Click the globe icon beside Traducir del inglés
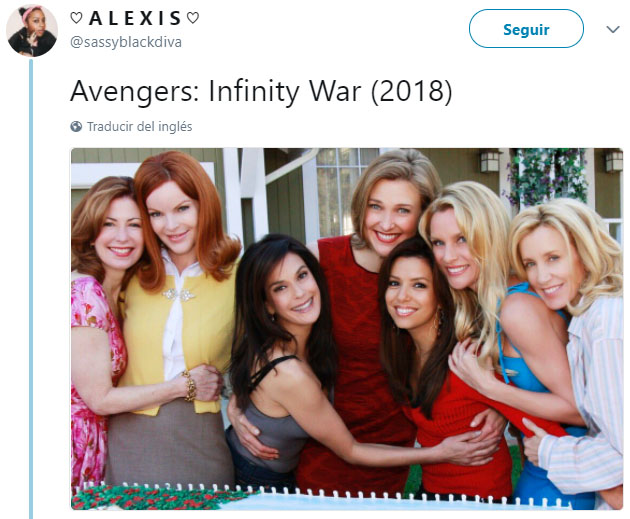 pyautogui.click(x=76, y=127)
